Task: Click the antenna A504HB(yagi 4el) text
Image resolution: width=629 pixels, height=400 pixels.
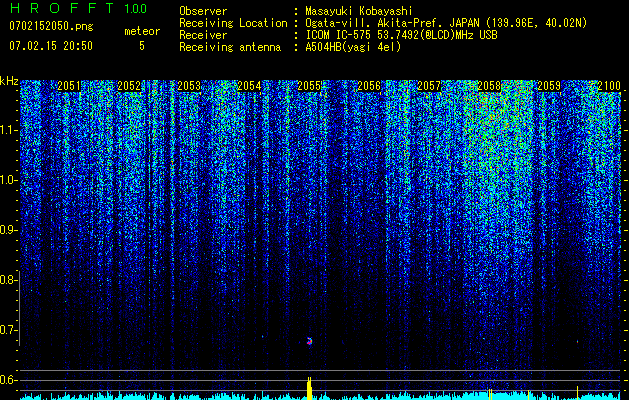Action: pyautogui.click(x=353, y=47)
